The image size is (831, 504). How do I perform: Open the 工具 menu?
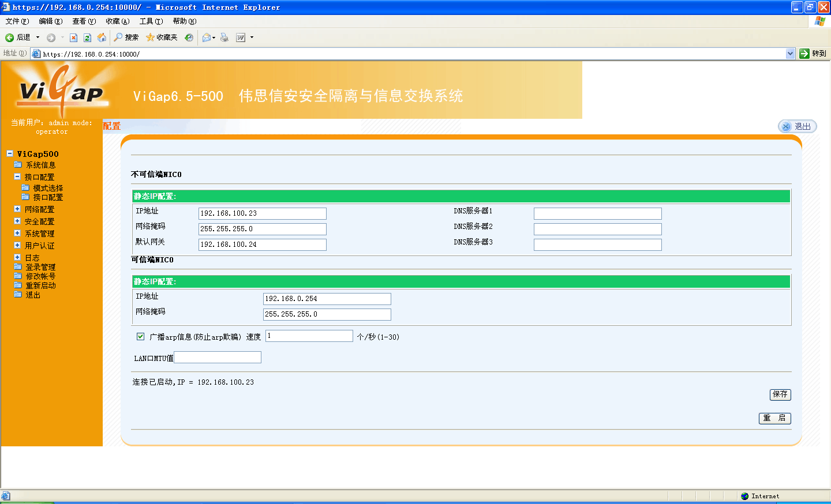(151, 21)
